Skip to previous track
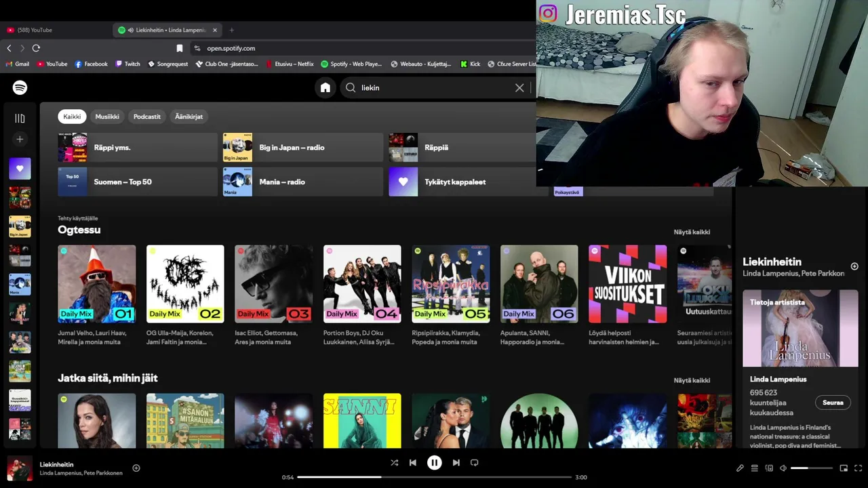This screenshot has height=488, width=868. [412, 463]
